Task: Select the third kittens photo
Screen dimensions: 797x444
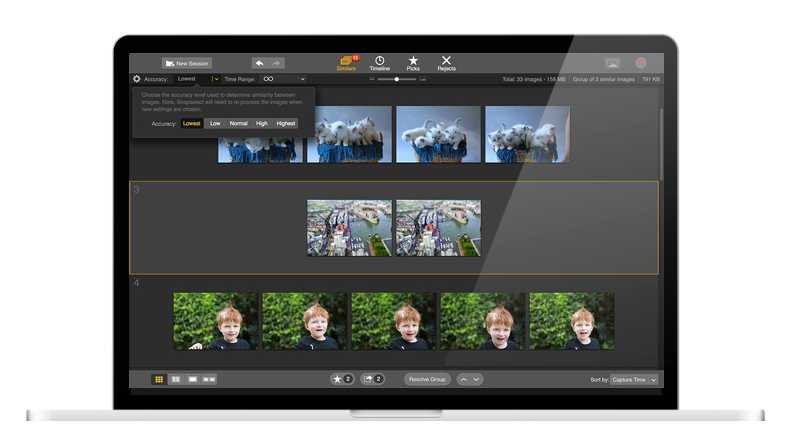Action: point(438,134)
